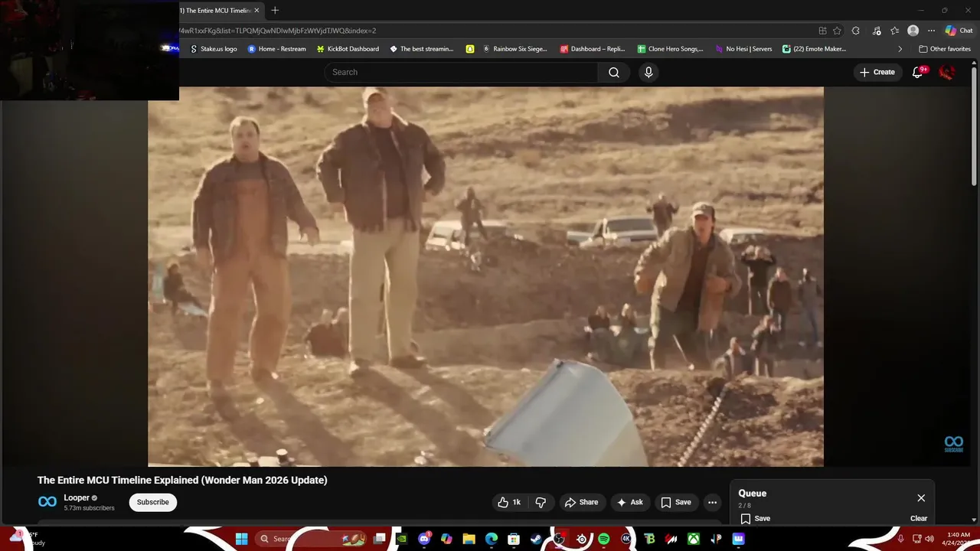
Task: Dislike the video with thumbs down
Action: click(x=541, y=502)
